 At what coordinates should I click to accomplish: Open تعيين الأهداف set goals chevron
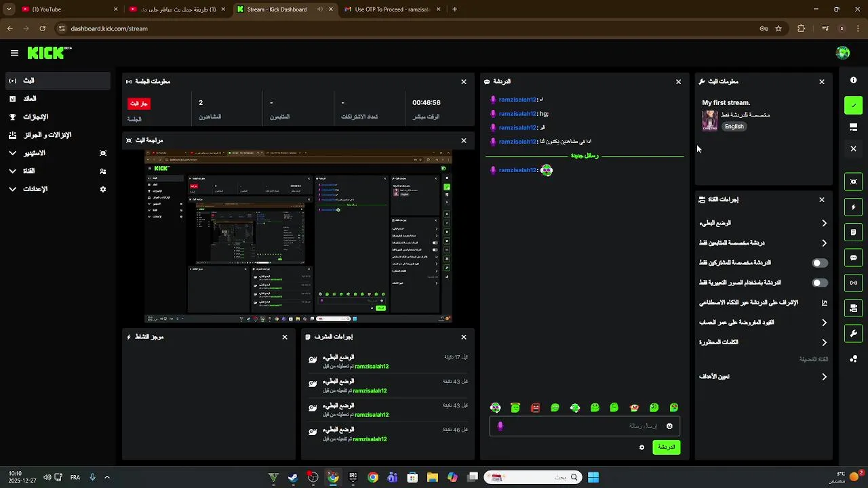824,377
